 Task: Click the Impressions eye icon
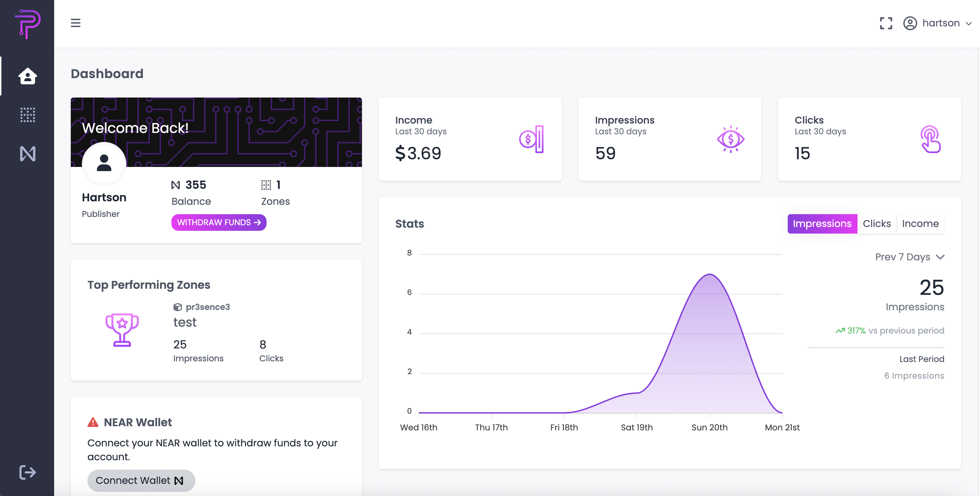point(730,139)
